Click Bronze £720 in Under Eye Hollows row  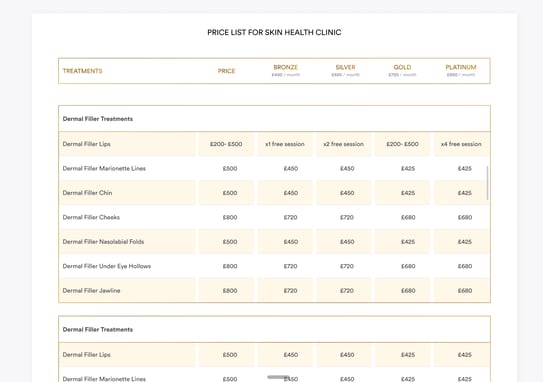pos(291,266)
